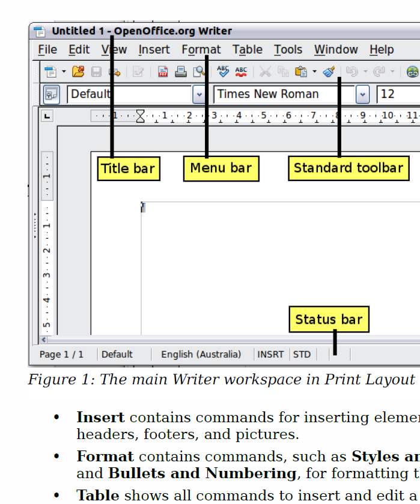The width and height of the screenshot is (420, 504).
Task: Toggle the Styles and Formatting window icon
Action: 52,94
